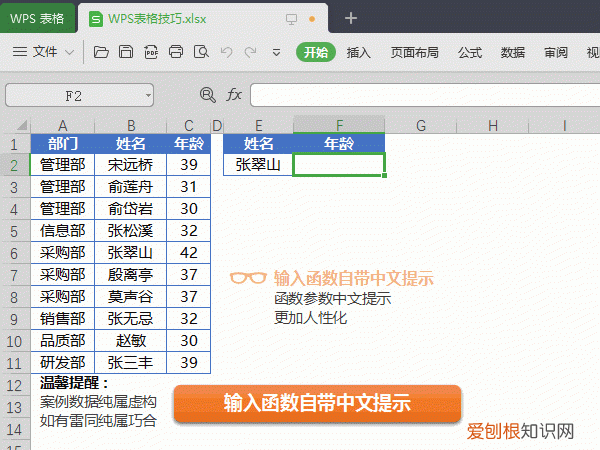Click the orange 输入函数自带中文提示 button
The height and width of the screenshot is (450, 600).
(x=317, y=403)
